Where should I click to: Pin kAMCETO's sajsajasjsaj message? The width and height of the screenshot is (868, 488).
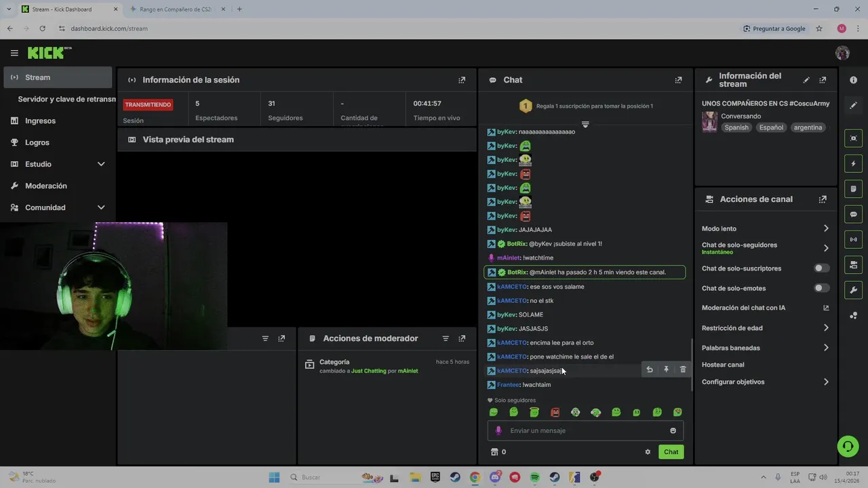click(x=666, y=369)
